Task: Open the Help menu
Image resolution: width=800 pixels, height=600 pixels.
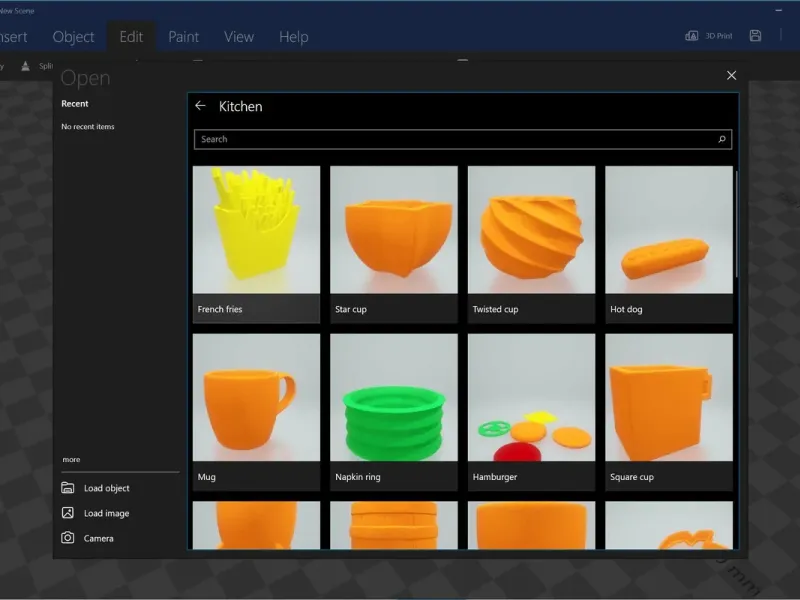Action: pos(293,37)
